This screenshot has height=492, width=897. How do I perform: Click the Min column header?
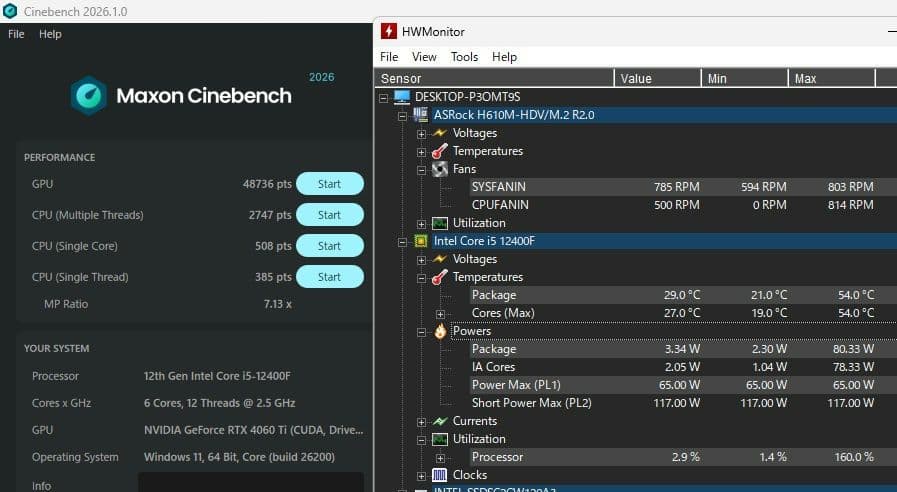pyautogui.click(x=745, y=78)
